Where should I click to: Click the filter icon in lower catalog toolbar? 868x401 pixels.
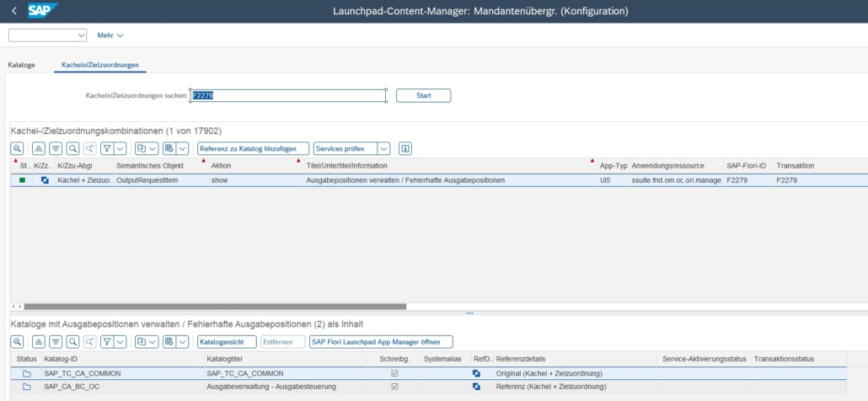107,342
